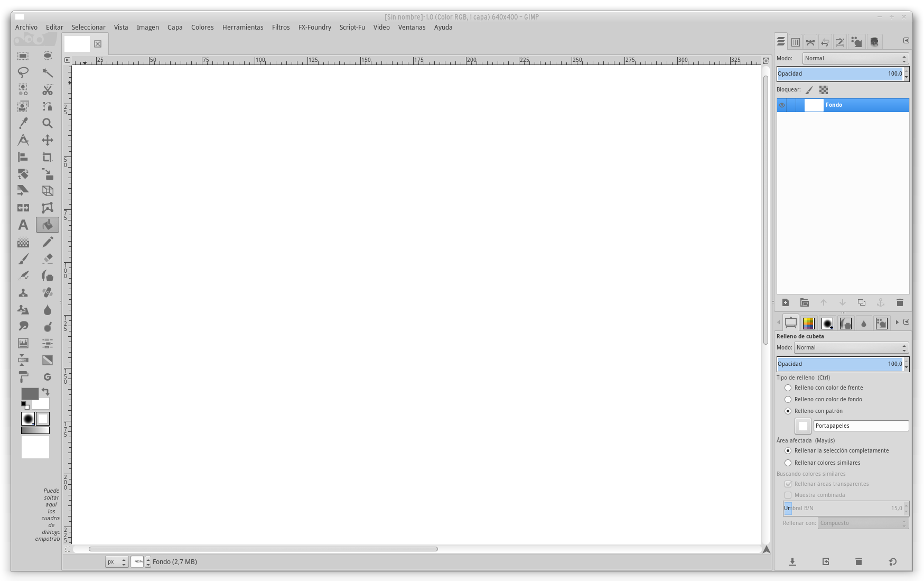Viewport: 924px width, 581px height.
Task: Open the Herramientas menu
Action: click(x=243, y=27)
